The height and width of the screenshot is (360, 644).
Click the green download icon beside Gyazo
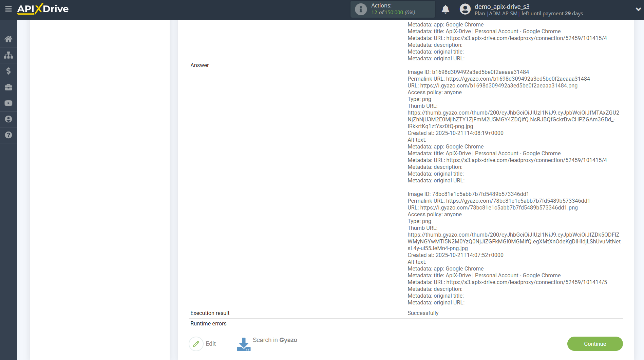coord(244,344)
